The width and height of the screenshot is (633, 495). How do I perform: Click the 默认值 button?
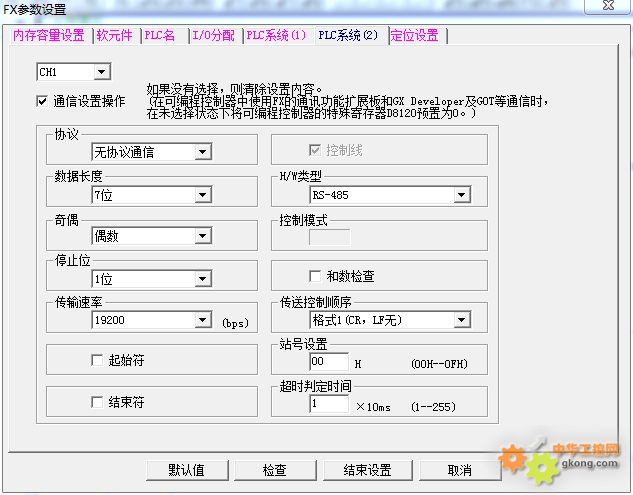[x=187, y=470]
